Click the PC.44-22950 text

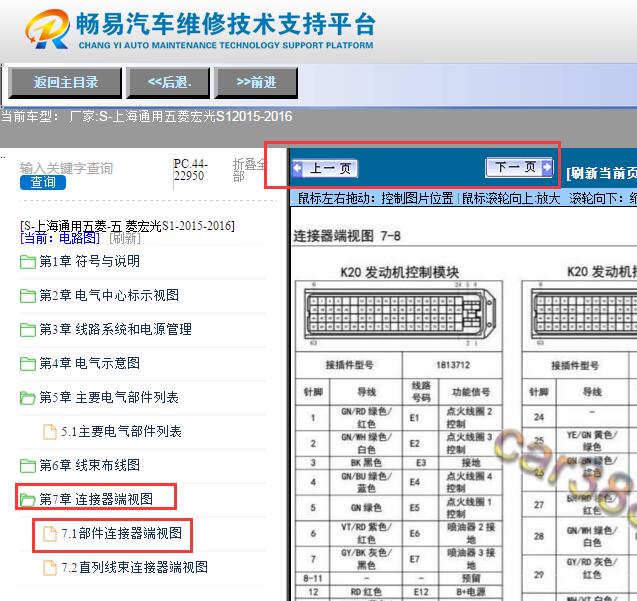click(x=191, y=170)
